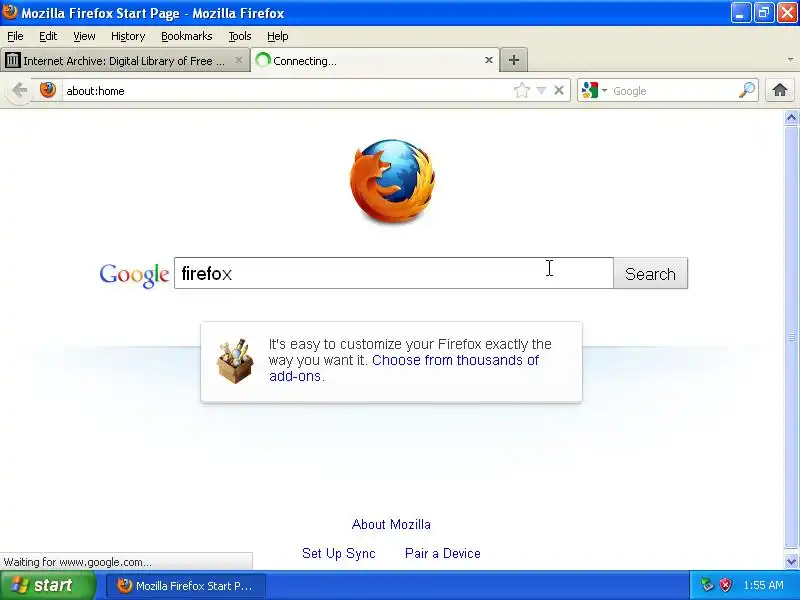Click the Set Up Sync link
800x600 pixels.
(339, 553)
